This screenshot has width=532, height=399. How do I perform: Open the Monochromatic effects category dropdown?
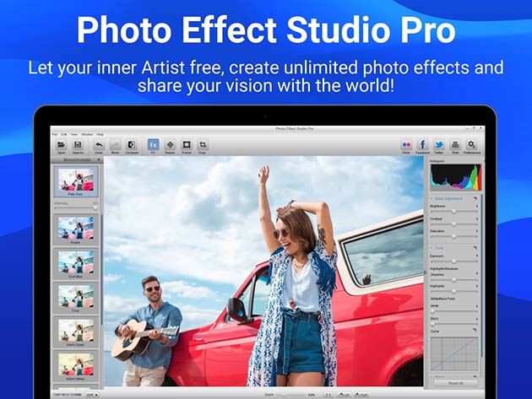tap(77, 159)
